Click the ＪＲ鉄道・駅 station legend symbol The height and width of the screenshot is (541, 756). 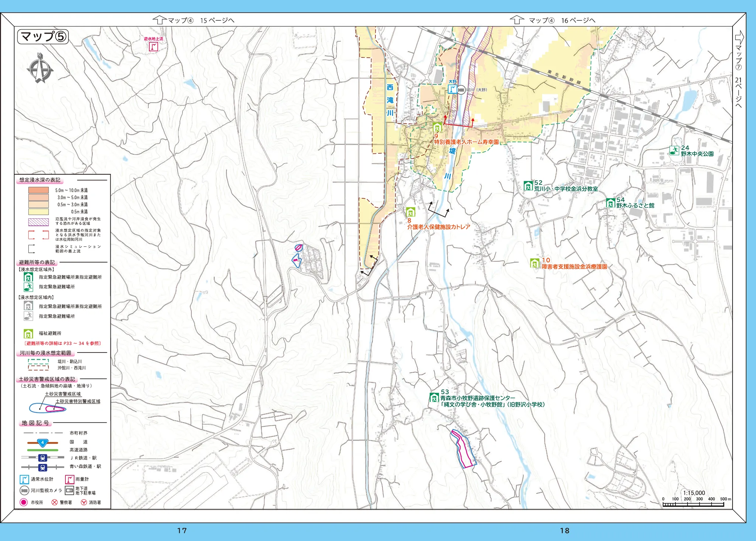tap(43, 458)
